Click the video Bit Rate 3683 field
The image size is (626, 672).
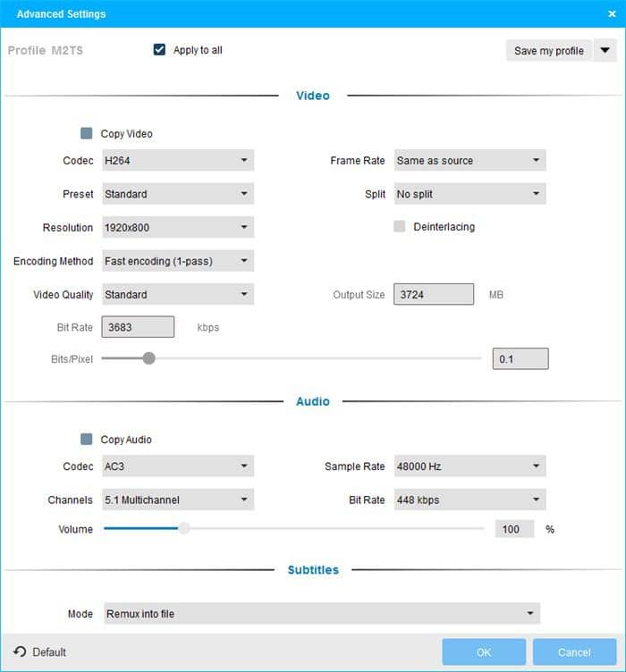[x=138, y=327]
